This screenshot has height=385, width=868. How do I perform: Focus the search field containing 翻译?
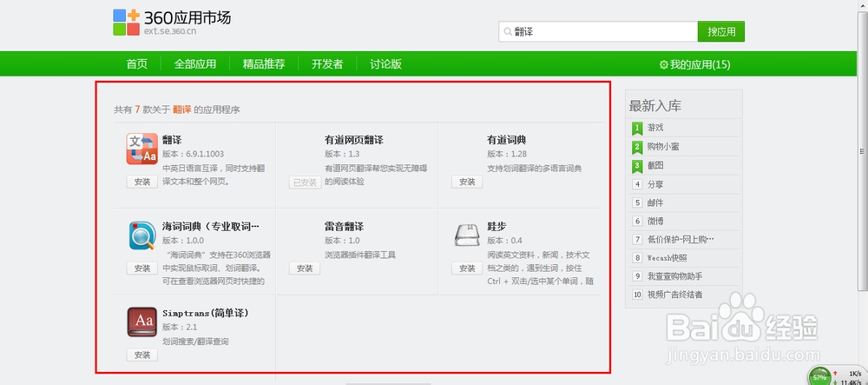click(598, 31)
